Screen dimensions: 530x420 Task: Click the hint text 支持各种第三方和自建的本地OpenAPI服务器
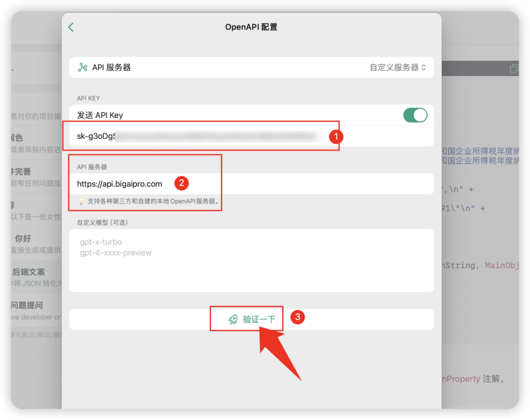click(x=153, y=201)
